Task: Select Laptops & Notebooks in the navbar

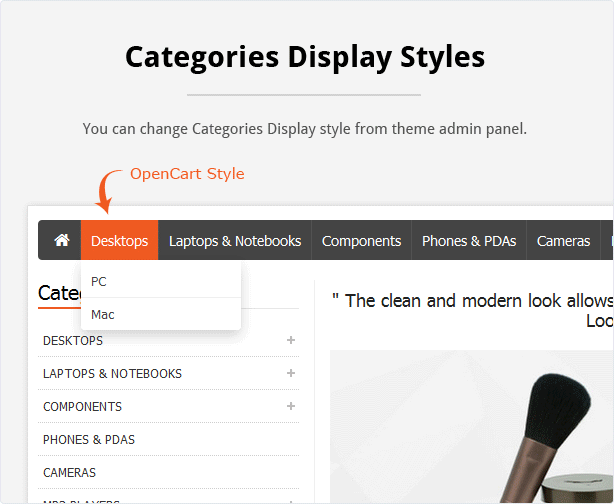Action: point(235,240)
